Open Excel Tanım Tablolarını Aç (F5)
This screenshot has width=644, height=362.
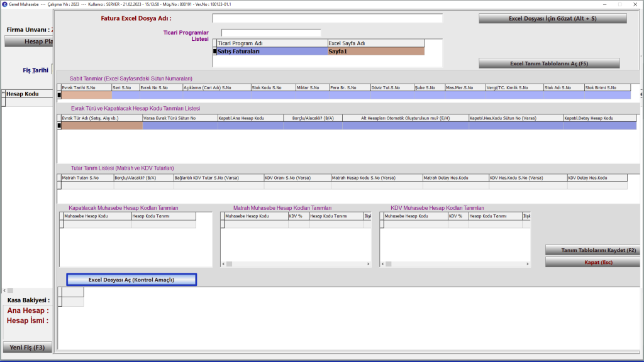point(549,63)
